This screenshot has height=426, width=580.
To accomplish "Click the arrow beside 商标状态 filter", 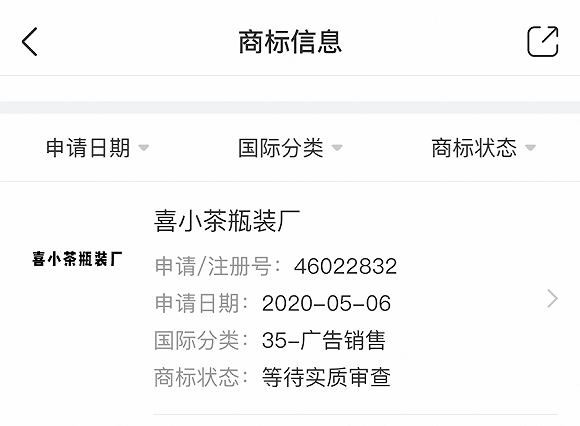I will coord(530,148).
